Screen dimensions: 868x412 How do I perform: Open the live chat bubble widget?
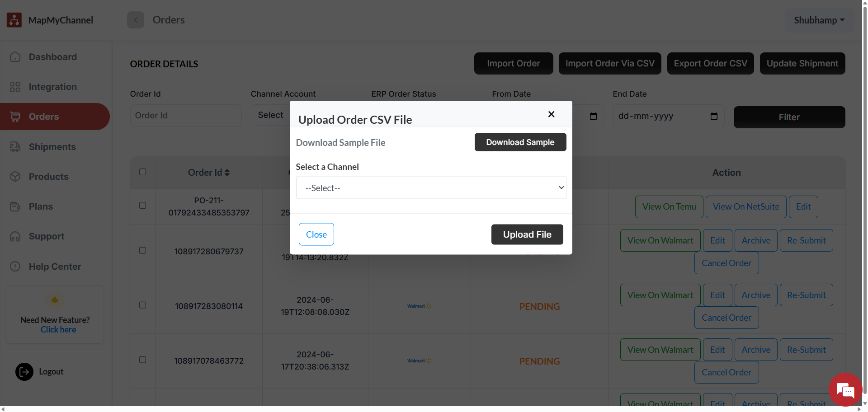point(844,389)
